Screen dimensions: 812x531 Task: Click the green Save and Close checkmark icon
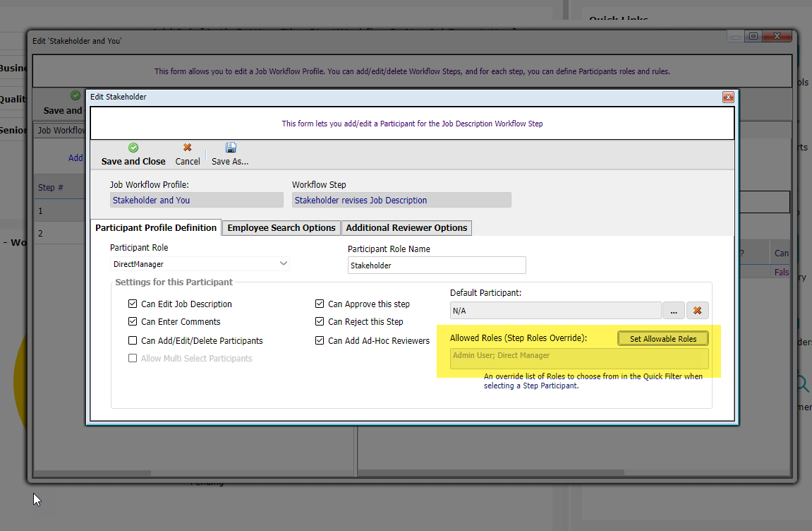pyautogui.click(x=133, y=148)
